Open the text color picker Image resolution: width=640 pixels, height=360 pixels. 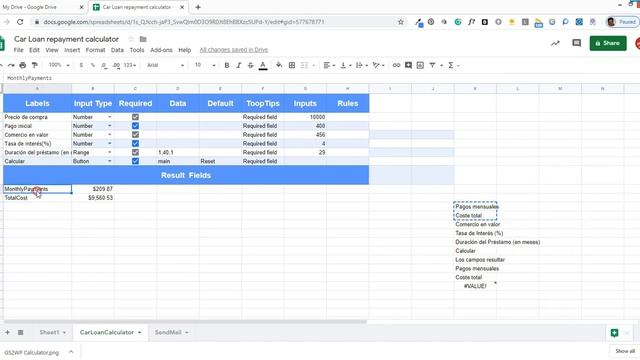point(263,65)
